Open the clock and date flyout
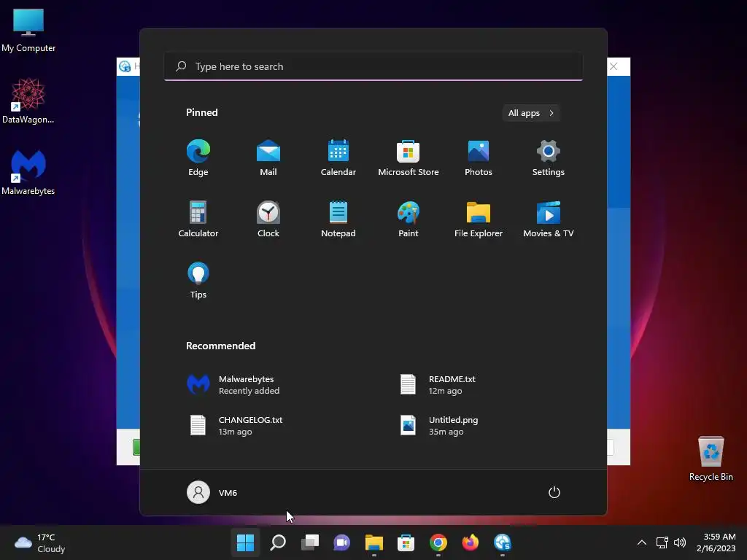The width and height of the screenshot is (747, 560). [x=716, y=542]
